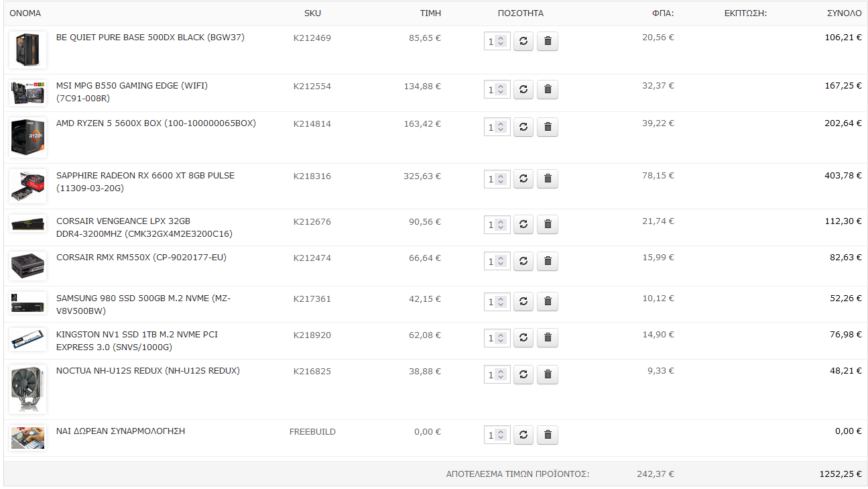
Task: Click the free assembly service thumbnail
Action: tap(27, 438)
